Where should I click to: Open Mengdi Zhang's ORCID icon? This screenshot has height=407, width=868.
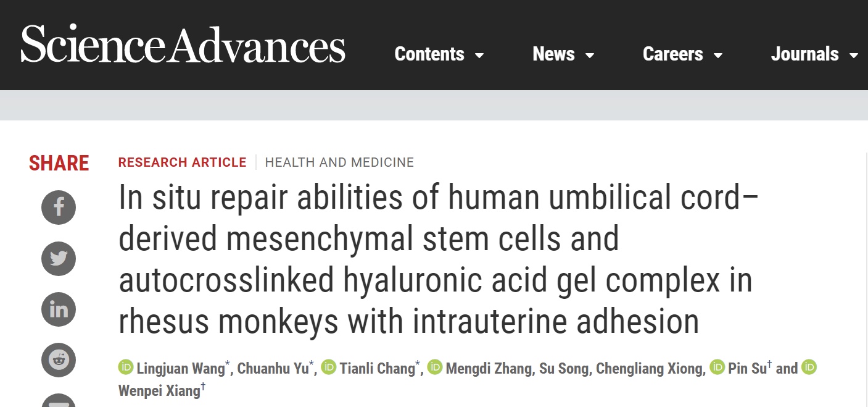click(x=435, y=368)
